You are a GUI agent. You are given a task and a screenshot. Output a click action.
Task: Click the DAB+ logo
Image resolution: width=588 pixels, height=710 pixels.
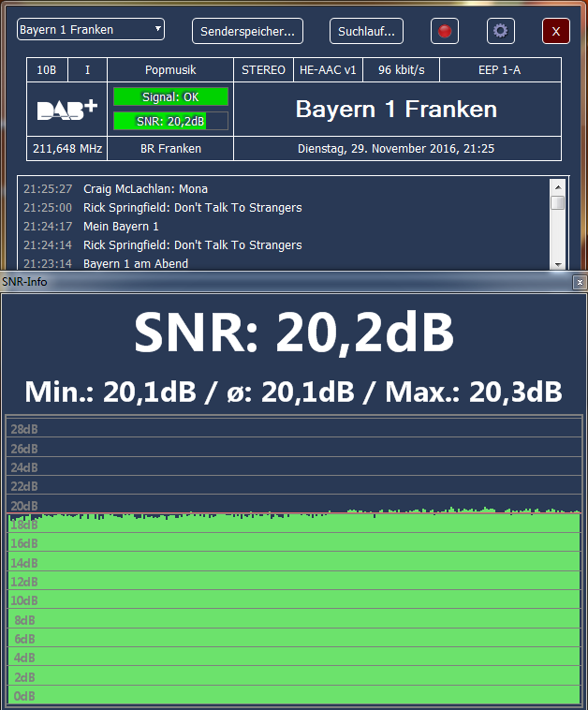pyautogui.click(x=67, y=110)
